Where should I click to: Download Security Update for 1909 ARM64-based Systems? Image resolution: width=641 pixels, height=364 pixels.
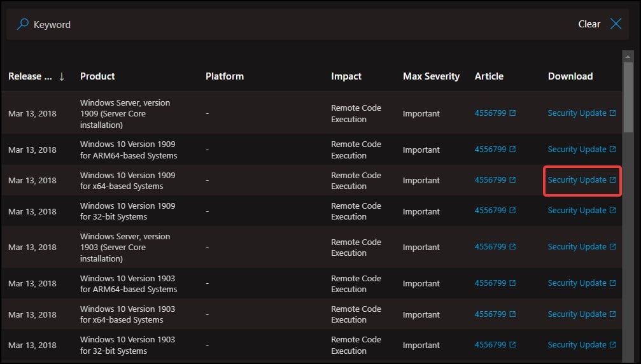(577, 150)
